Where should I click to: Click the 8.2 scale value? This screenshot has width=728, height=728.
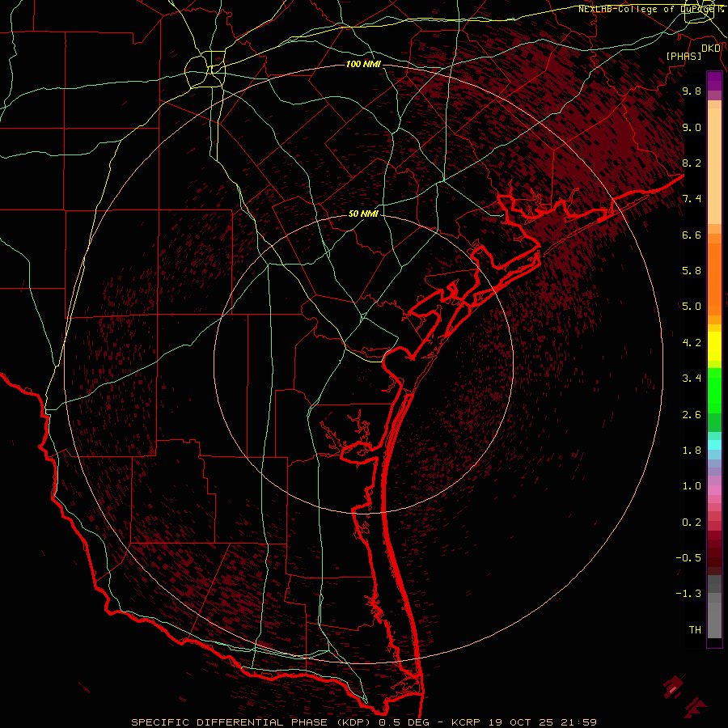pos(692,163)
